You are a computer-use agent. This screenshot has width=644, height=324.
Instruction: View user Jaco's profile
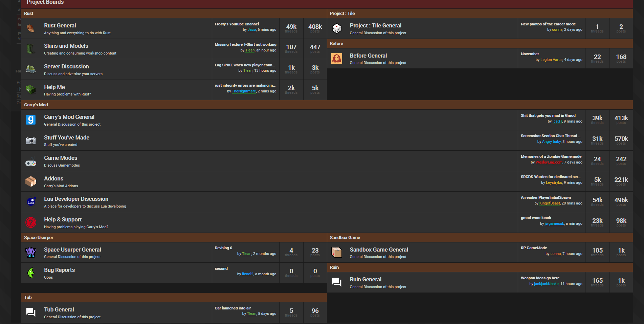click(252, 30)
